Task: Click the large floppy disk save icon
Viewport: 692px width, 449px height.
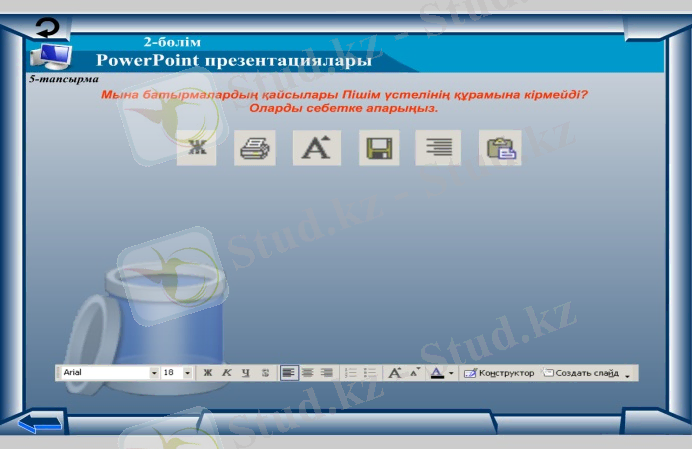Action: (379, 149)
